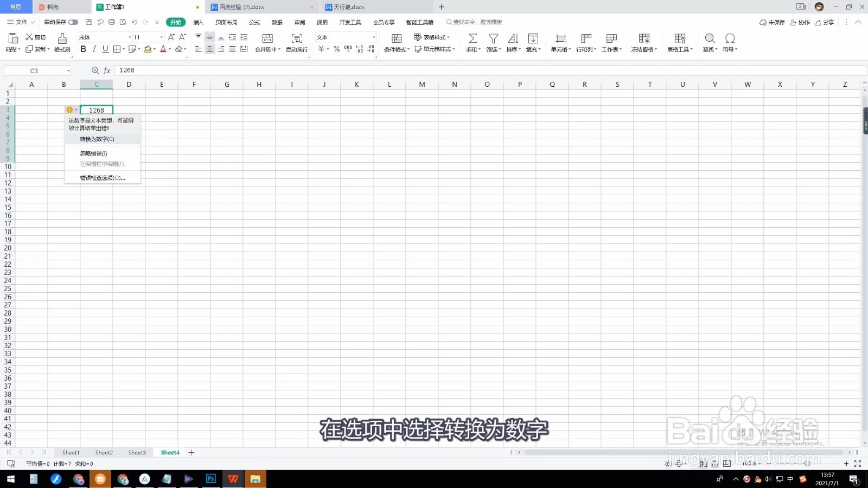Switch to the 公式 Formulas tab
This screenshot has width=868, height=488.
click(254, 22)
